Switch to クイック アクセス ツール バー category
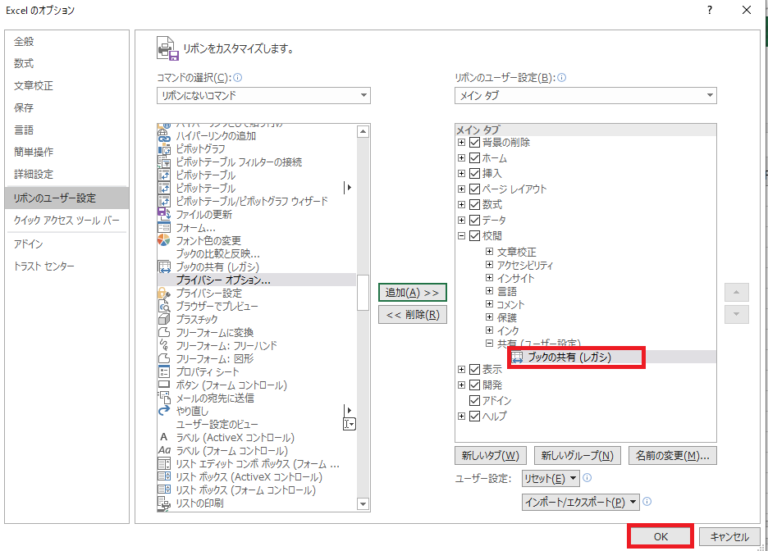The image size is (768, 551). pyautogui.click(x=66, y=220)
